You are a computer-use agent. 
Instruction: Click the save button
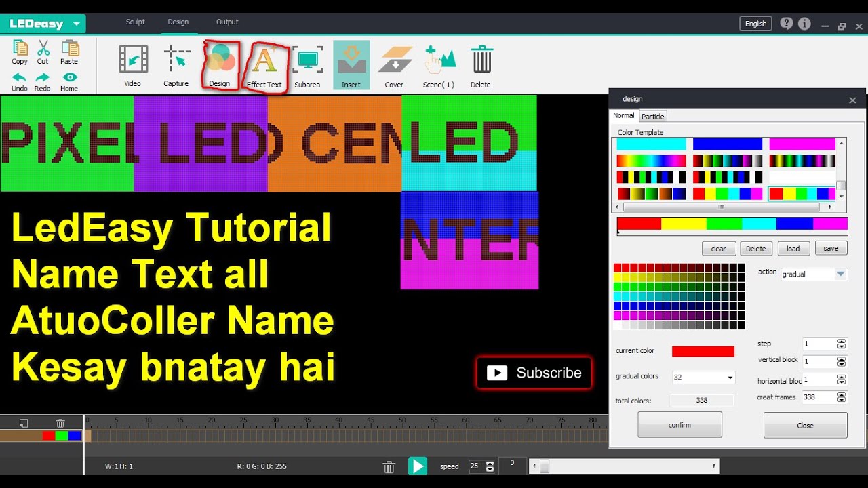831,248
